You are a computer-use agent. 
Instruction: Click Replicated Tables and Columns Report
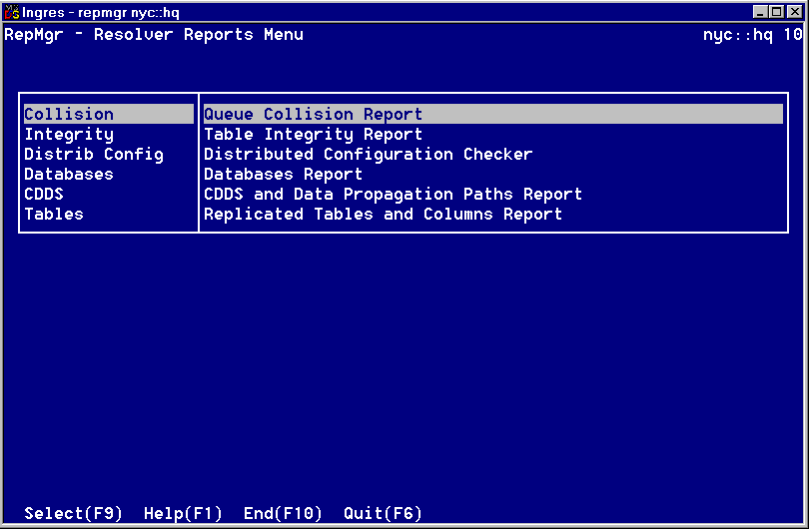(x=384, y=215)
